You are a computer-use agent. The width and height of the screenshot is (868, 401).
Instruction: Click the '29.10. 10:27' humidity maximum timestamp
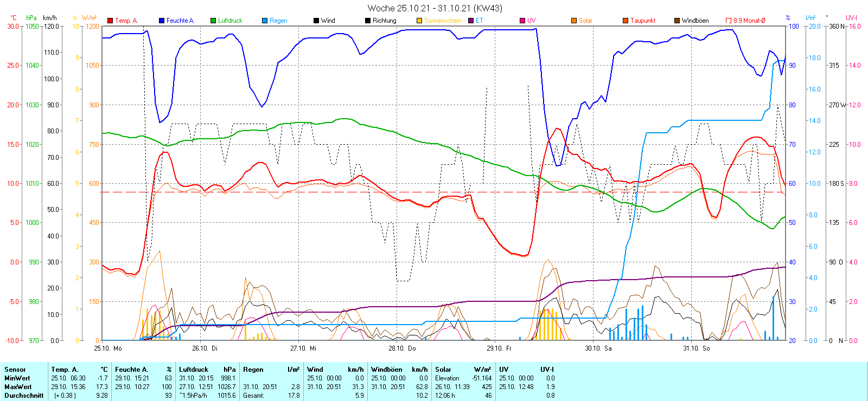click(x=132, y=387)
